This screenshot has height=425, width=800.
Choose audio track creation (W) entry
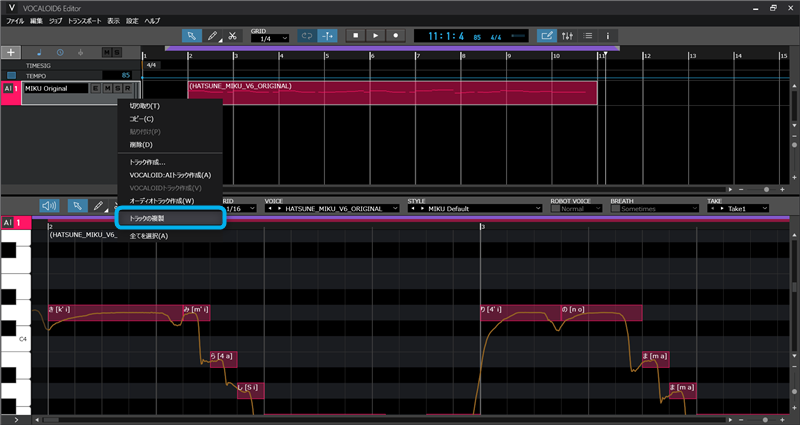170,201
